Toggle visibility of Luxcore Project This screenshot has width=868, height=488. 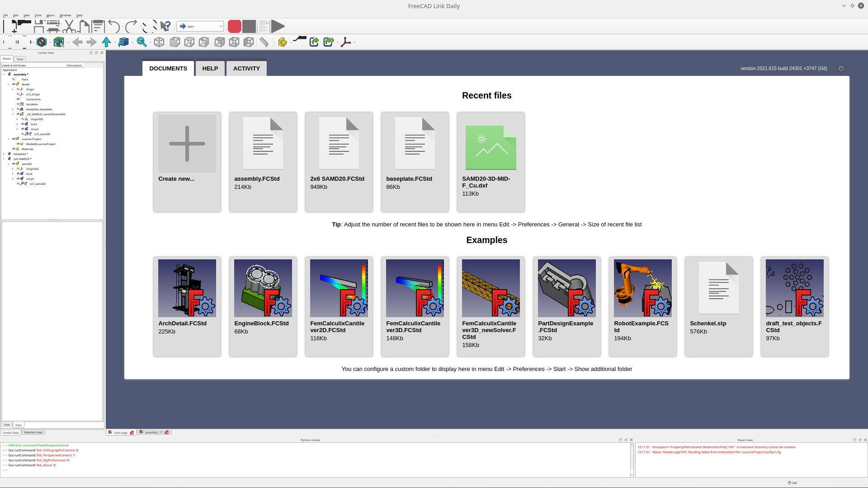click(14, 139)
